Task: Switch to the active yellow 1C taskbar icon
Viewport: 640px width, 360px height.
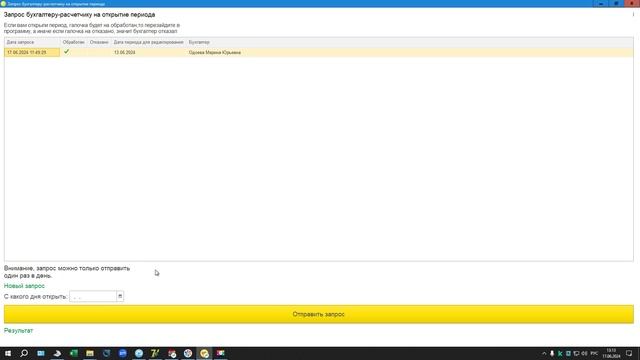Action: coord(204,353)
